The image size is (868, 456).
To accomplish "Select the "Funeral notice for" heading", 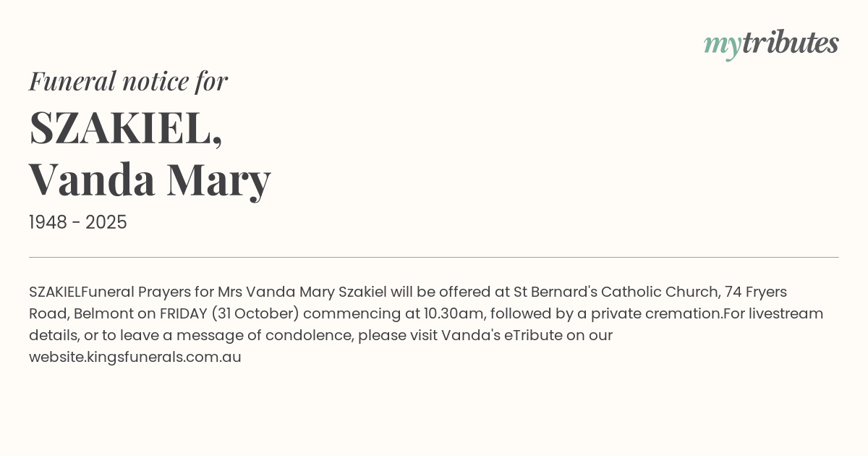I will [128, 81].
